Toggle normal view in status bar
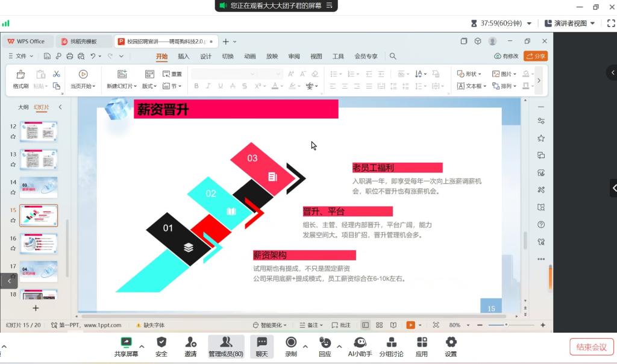 coord(365,325)
